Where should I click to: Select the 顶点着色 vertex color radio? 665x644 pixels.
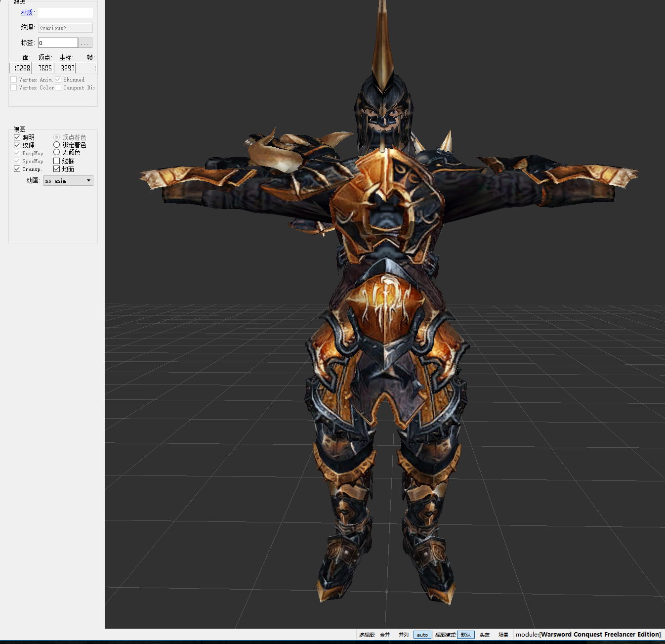(57, 137)
